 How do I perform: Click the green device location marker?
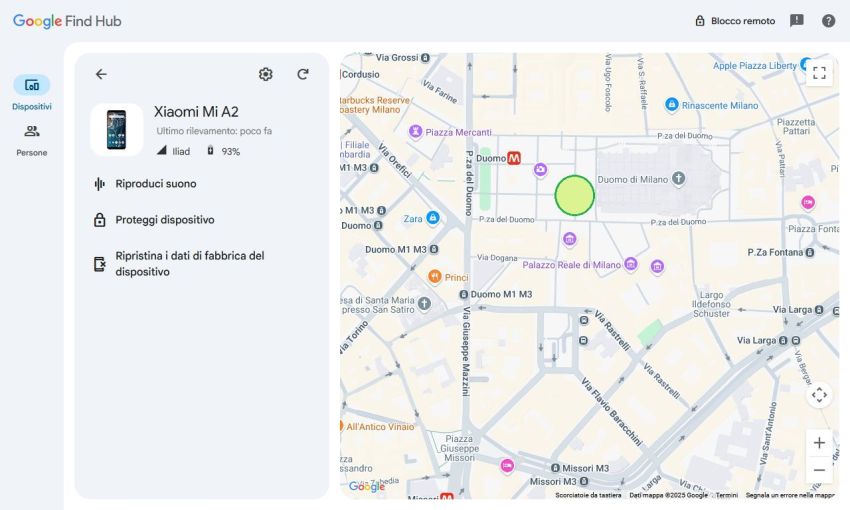[574, 195]
